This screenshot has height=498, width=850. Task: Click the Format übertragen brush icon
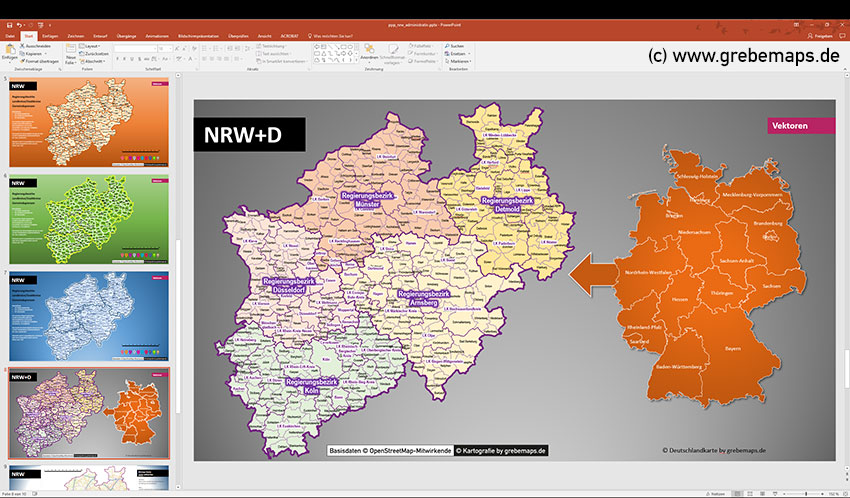pos(23,61)
